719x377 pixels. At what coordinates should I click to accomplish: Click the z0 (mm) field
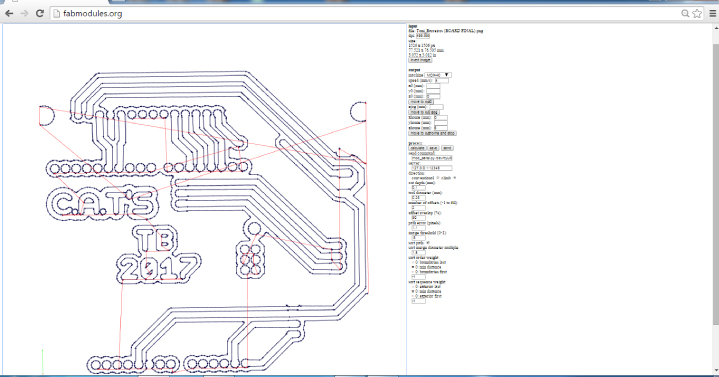[x=433, y=96]
